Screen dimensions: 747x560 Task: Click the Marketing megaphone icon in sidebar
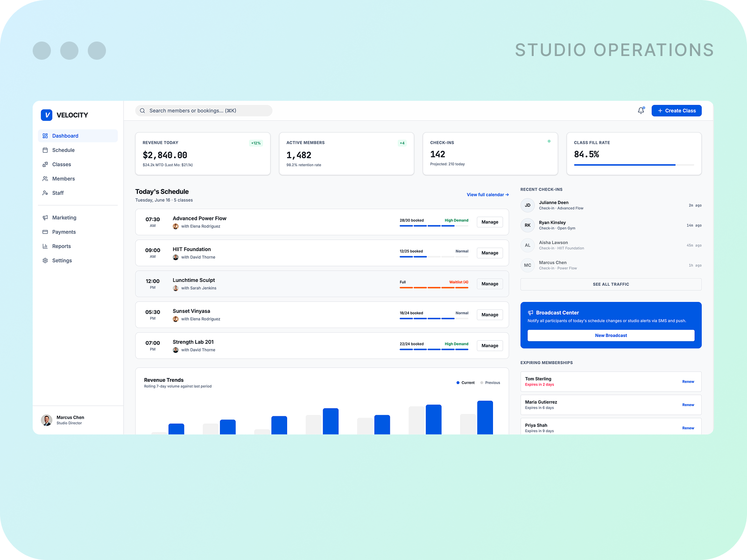pos(45,217)
